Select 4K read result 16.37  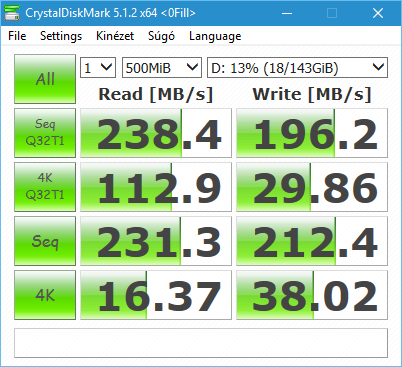pyautogui.click(x=156, y=295)
